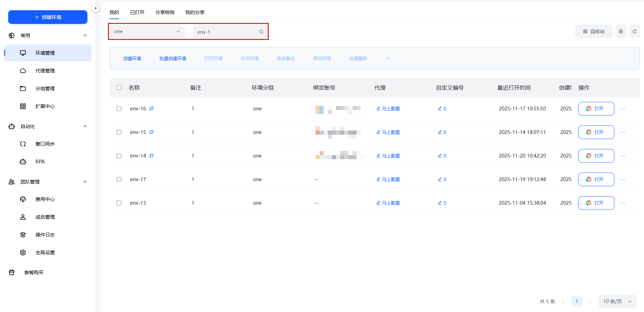Click the toolbar more options ellipsis
The width and height of the screenshot is (644, 312).
[x=388, y=58]
